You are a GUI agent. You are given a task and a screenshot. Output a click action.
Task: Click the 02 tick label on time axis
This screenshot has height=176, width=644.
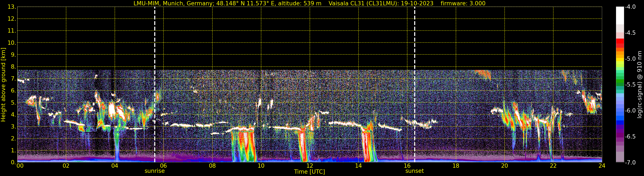[x=66, y=166]
